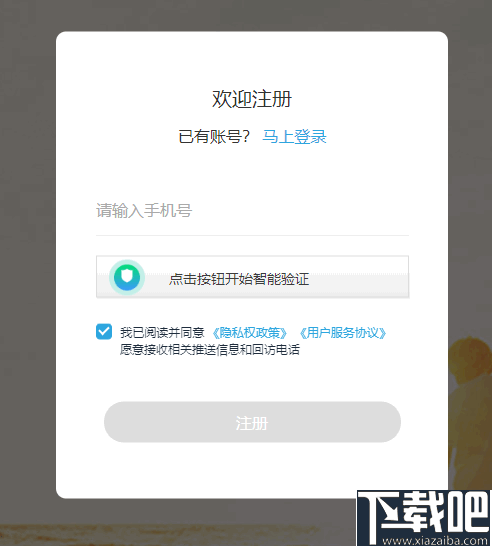This screenshot has height=546, width=492.
Task: Open the 《用户服务协议》 service agreement link
Action: [x=343, y=333]
